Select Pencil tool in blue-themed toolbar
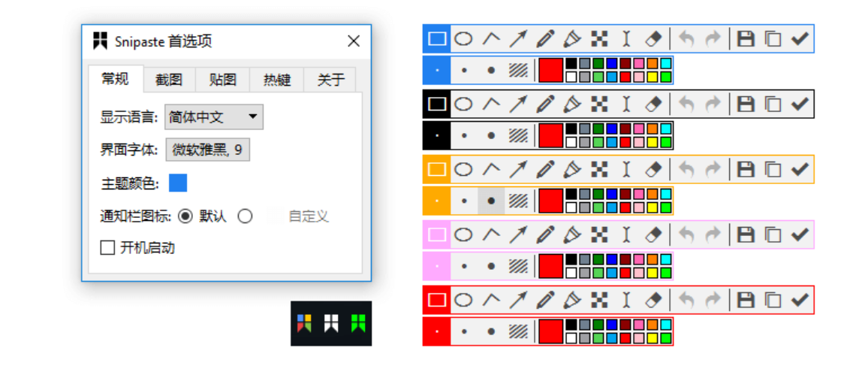 (x=545, y=39)
